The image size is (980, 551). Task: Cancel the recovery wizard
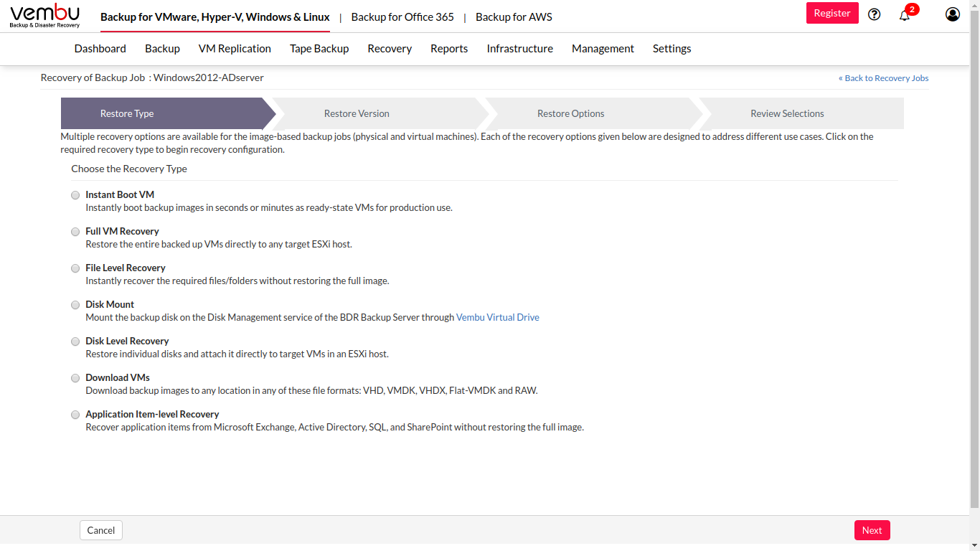[101, 530]
